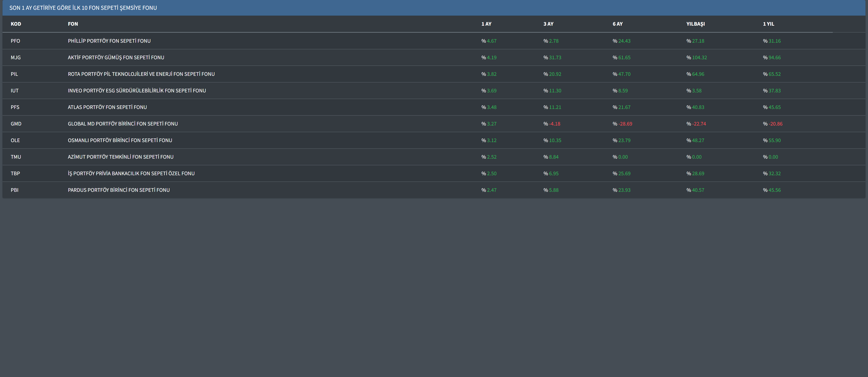Click the table title SON 1 AY GETİRİYE GÖRE
Viewport: 868px width, 377px height.
(83, 8)
